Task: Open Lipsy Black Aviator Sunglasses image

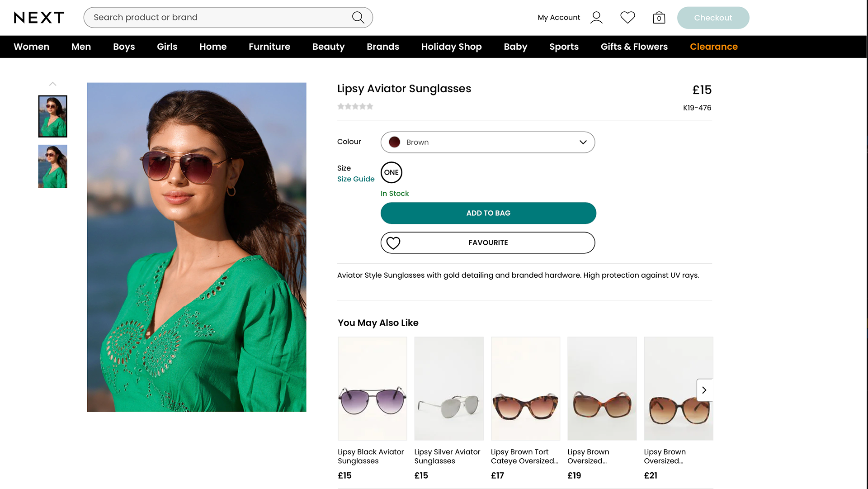Action: [x=373, y=389]
